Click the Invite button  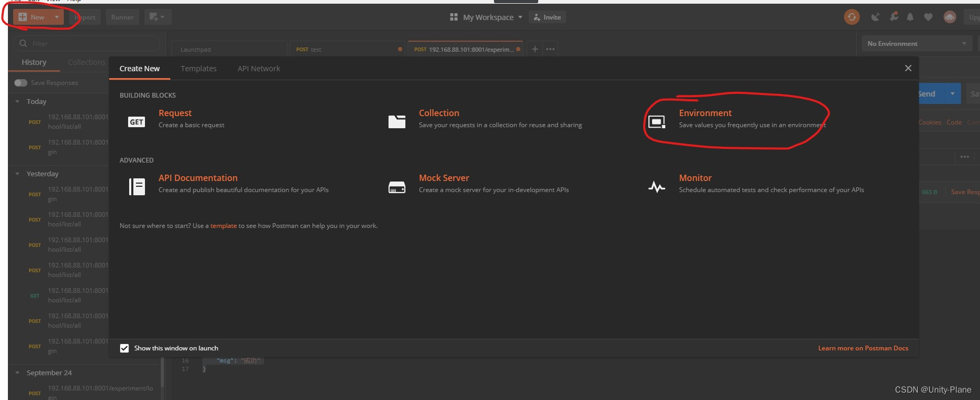click(x=547, y=17)
